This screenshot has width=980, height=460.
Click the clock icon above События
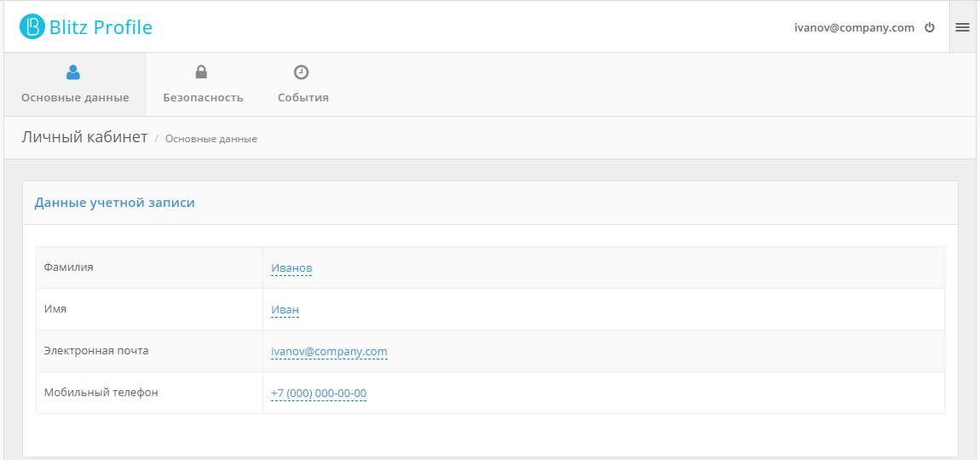301,72
